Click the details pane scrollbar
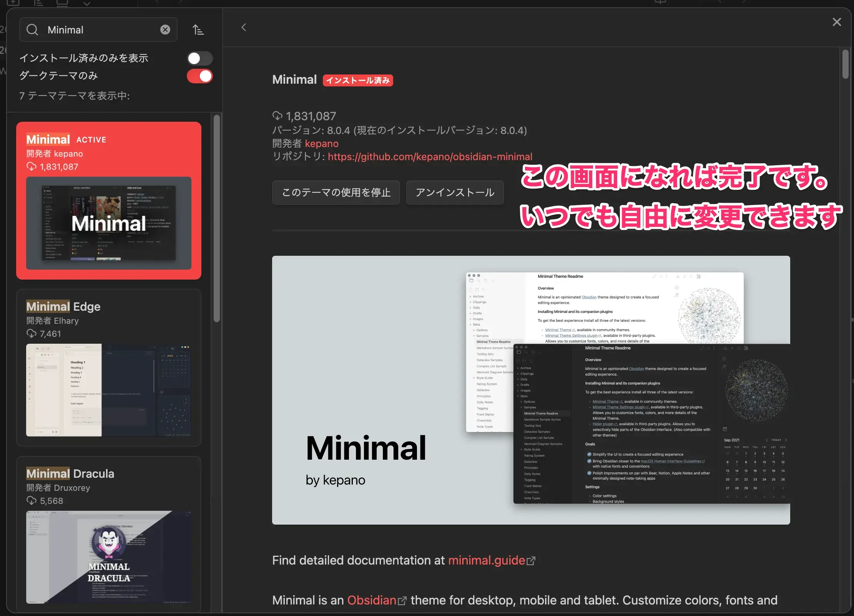Image resolution: width=854 pixels, height=616 pixels. tap(845, 64)
